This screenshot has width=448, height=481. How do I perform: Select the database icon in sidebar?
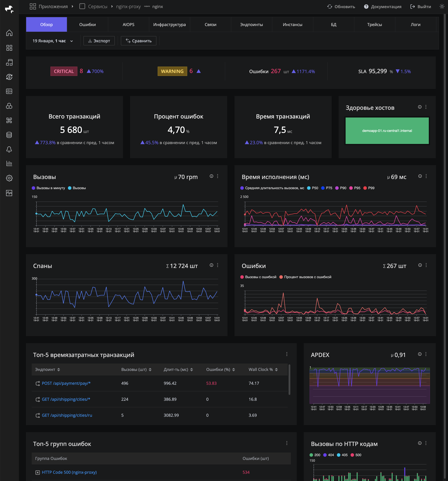coord(9,135)
